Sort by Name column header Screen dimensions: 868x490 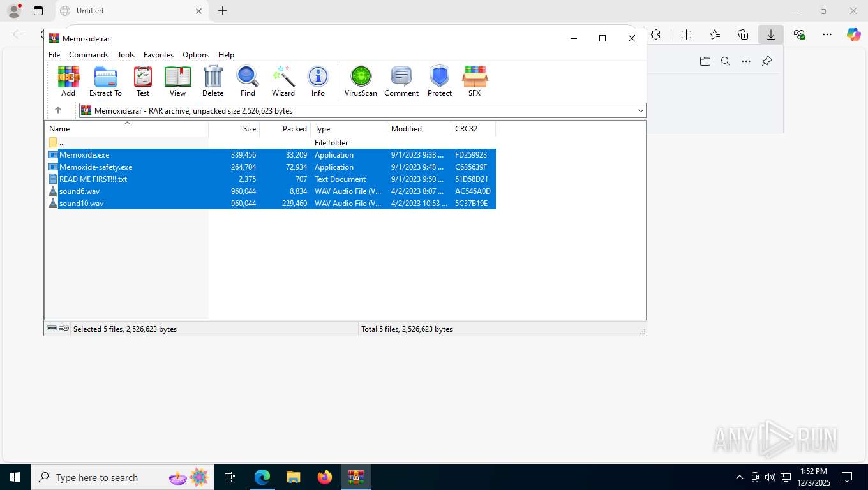coord(126,128)
